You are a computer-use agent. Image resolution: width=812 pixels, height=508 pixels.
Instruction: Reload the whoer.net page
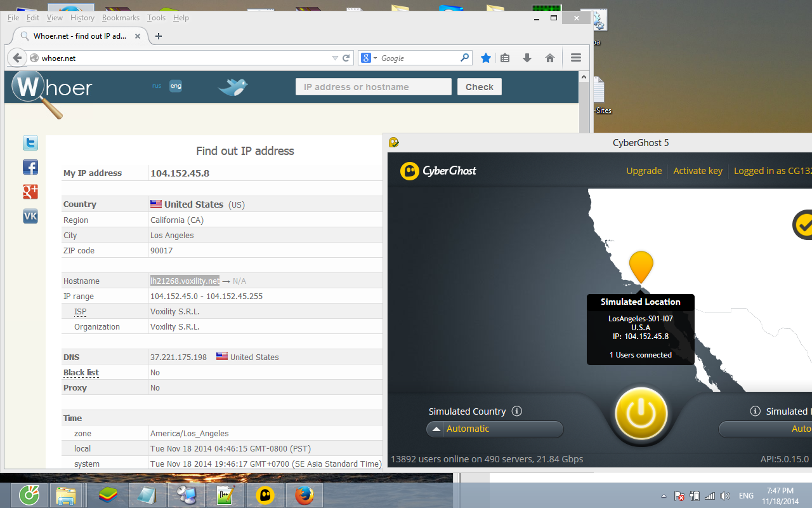pos(346,58)
